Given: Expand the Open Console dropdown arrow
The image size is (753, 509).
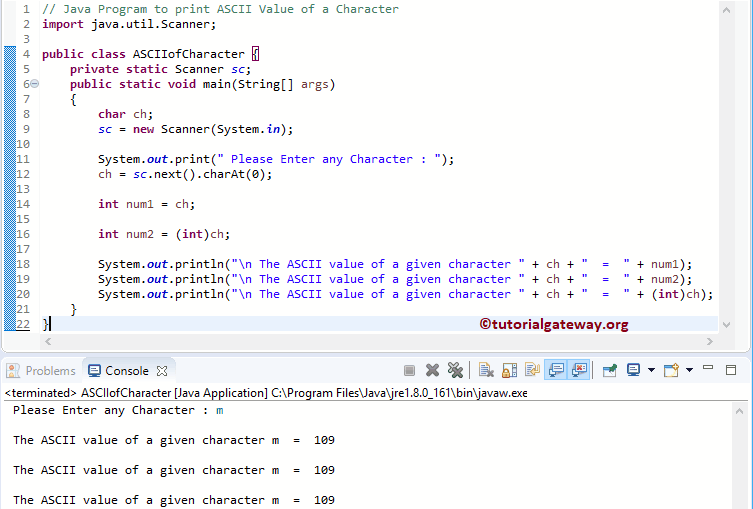Looking at the screenshot, I should pyautogui.click(x=690, y=370).
